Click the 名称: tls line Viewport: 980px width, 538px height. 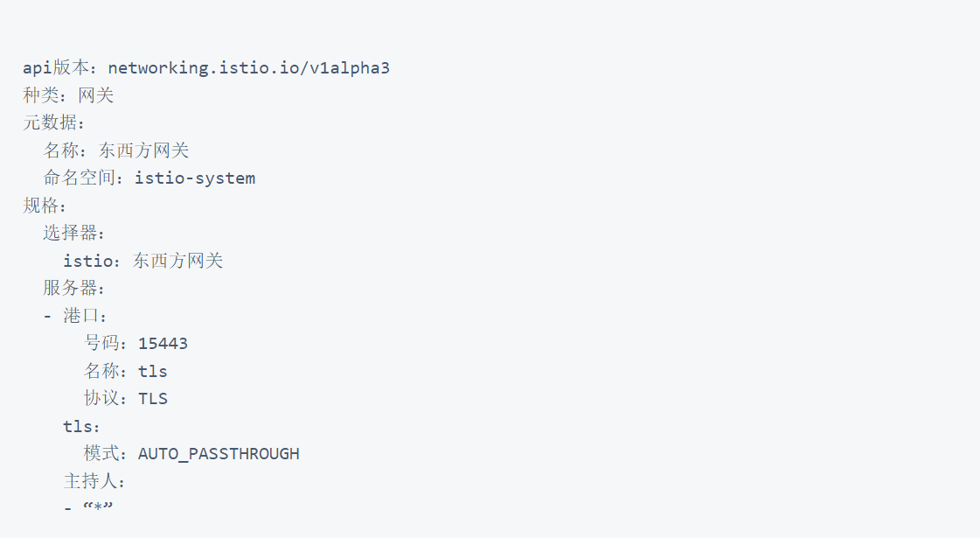click(125, 371)
